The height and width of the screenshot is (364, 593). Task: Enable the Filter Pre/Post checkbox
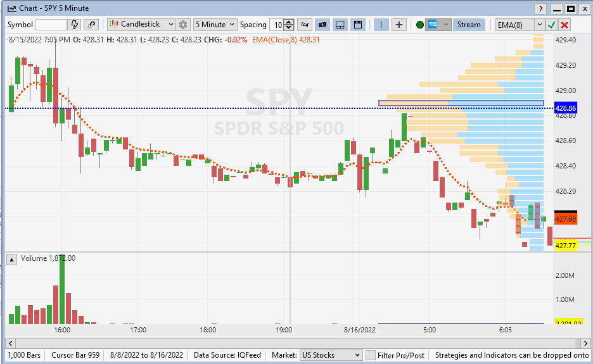[x=371, y=355]
